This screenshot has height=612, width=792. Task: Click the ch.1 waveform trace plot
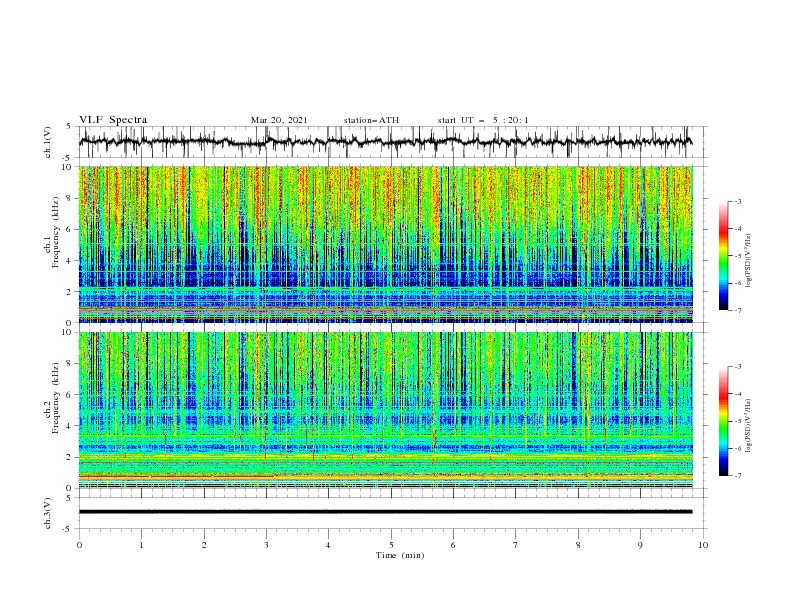[x=386, y=142]
